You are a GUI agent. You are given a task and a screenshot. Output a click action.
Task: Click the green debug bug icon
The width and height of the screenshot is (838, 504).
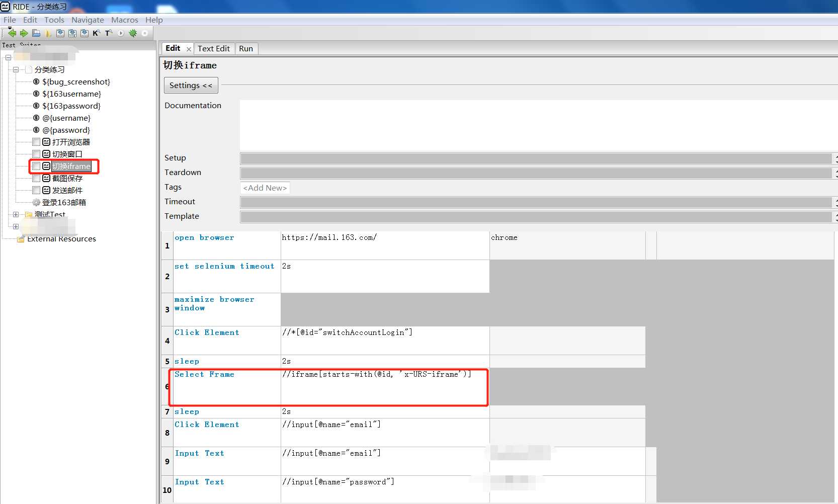(133, 33)
